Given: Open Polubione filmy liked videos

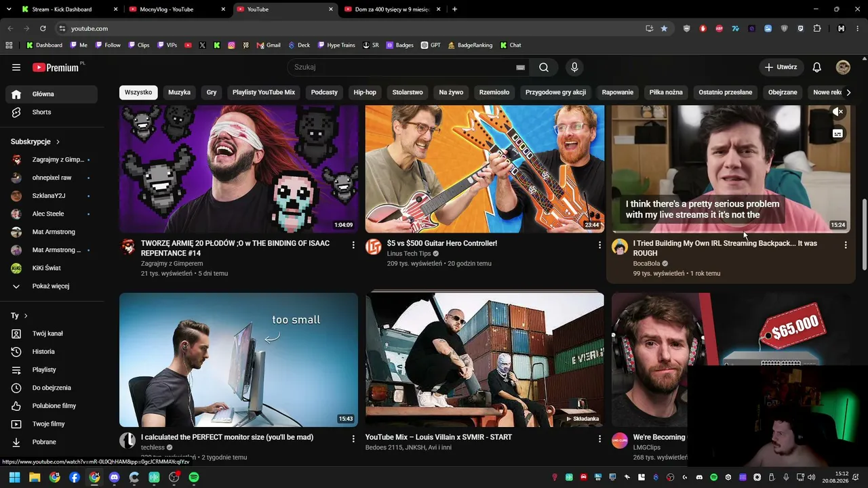Looking at the screenshot, I should pos(52,406).
